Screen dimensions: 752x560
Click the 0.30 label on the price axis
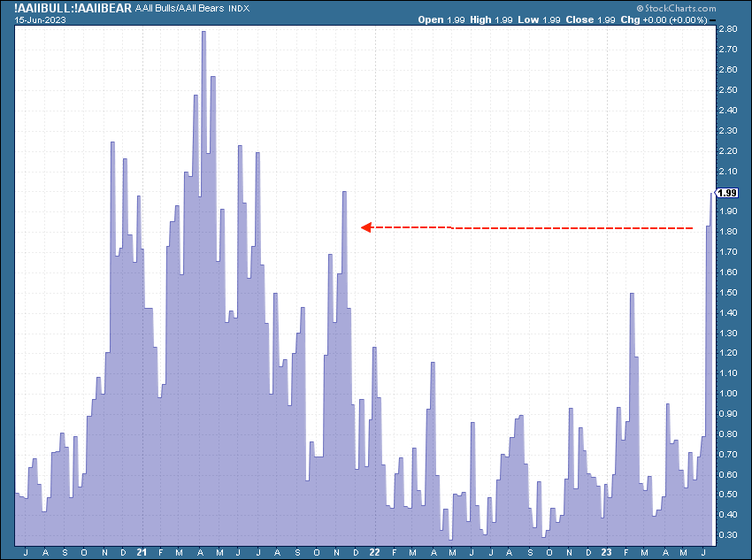[x=727, y=535]
